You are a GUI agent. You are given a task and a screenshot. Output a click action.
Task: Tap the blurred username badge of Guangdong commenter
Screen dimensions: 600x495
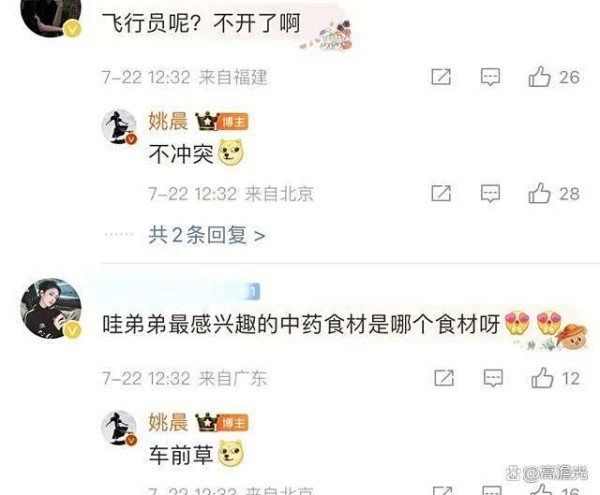coord(237,291)
